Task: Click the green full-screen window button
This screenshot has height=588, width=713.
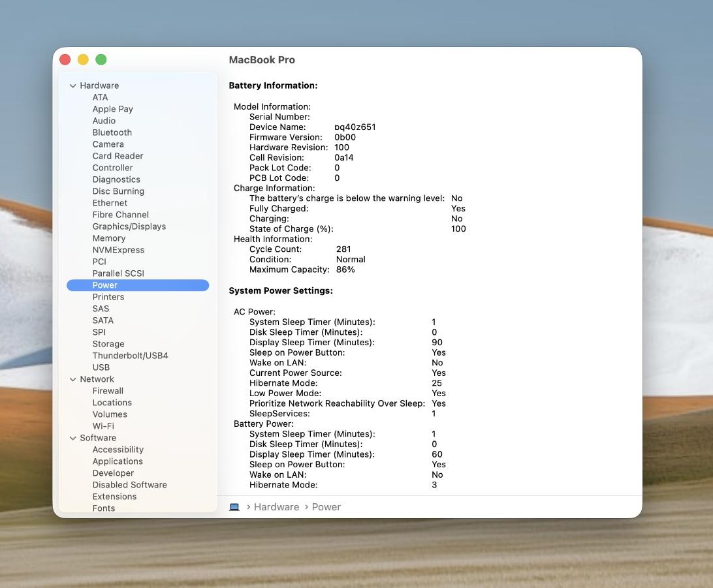Action: click(x=101, y=59)
